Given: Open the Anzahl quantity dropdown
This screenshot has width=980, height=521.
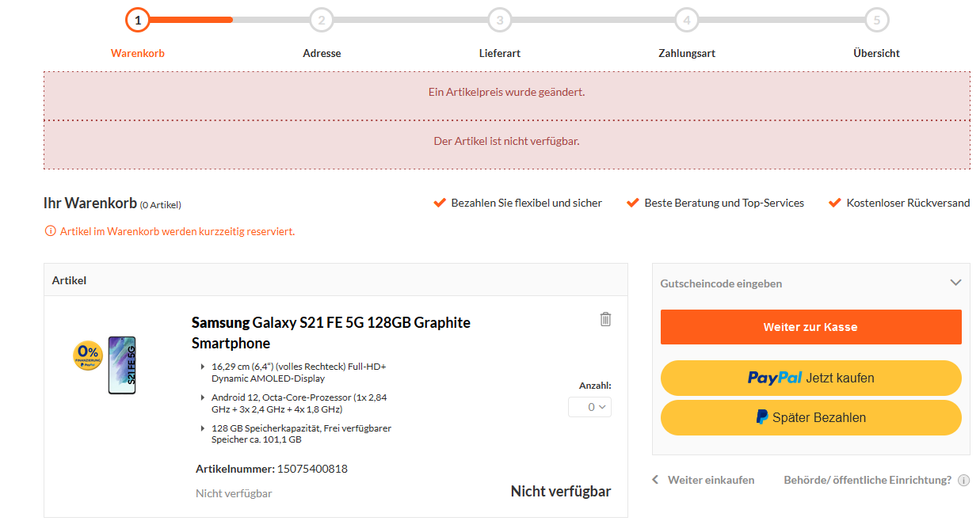Looking at the screenshot, I should tap(589, 407).
